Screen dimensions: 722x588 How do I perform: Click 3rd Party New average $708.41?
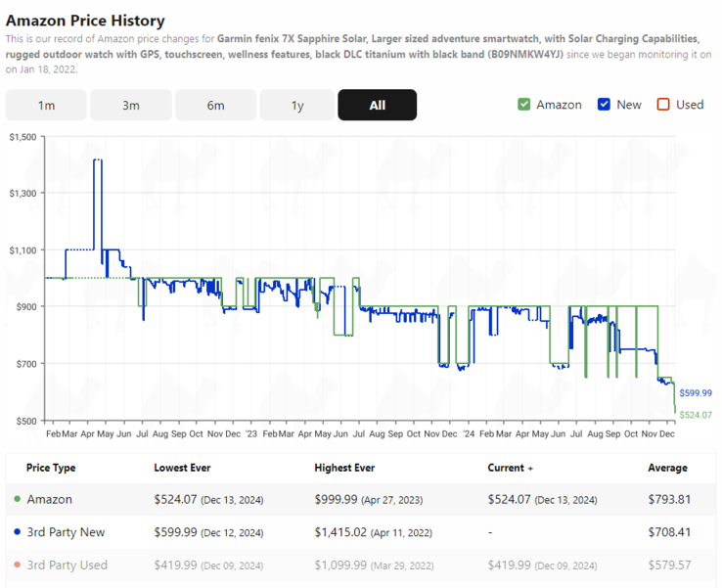669,532
